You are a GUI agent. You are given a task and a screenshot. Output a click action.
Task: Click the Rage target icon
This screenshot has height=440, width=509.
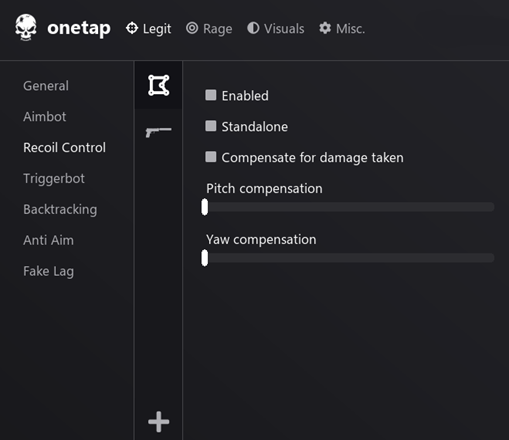(192, 28)
